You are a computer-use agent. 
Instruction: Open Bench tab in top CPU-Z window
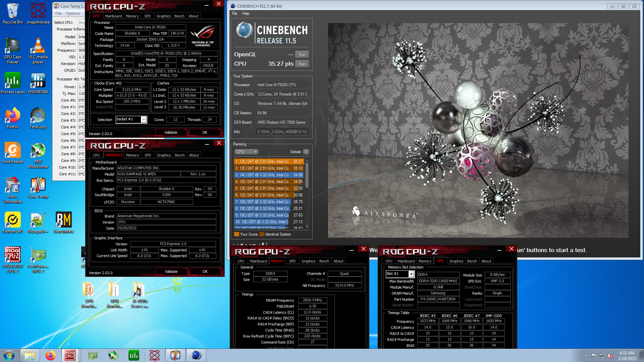[179, 16]
